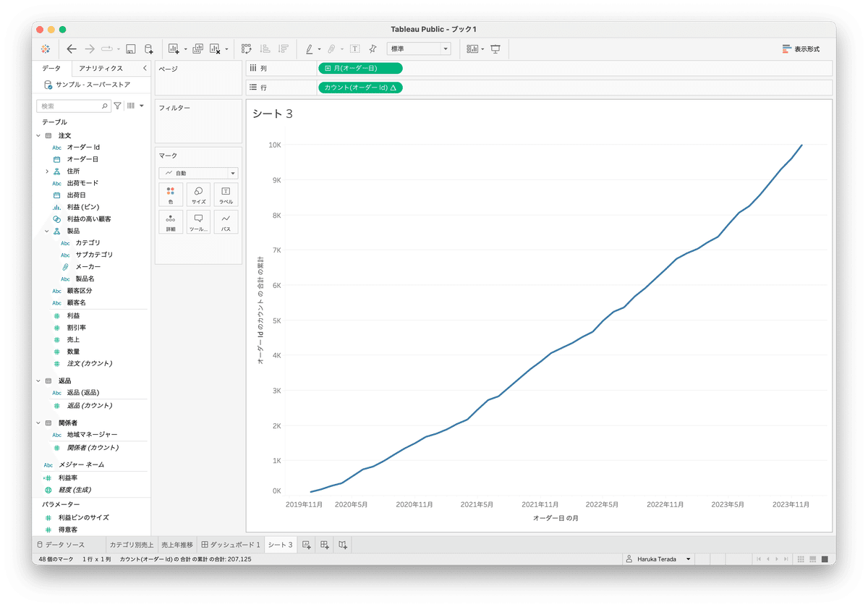Click the 月(オーダー日) pill on columns shelf
This screenshot has width=868, height=607.
pyautogui.click(x=360, y=68)
